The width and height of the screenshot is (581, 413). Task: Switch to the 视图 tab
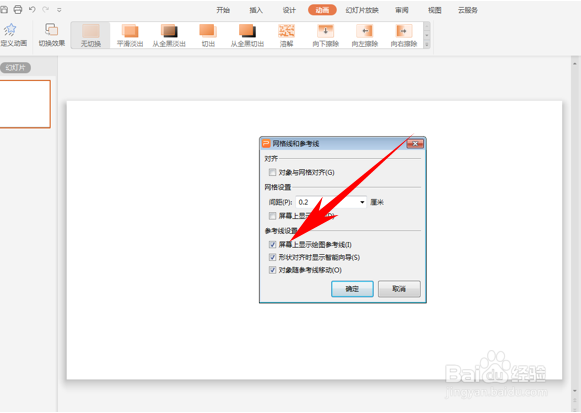click(435, 10)
